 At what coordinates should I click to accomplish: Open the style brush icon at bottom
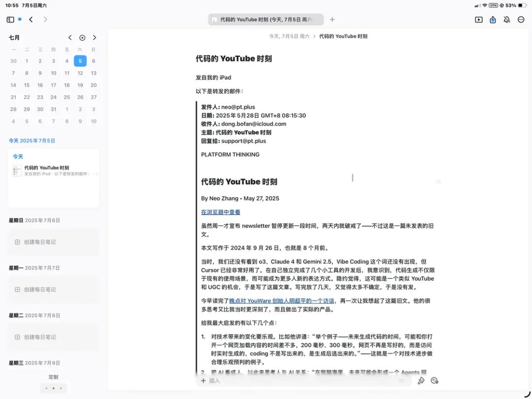(421, 381)
